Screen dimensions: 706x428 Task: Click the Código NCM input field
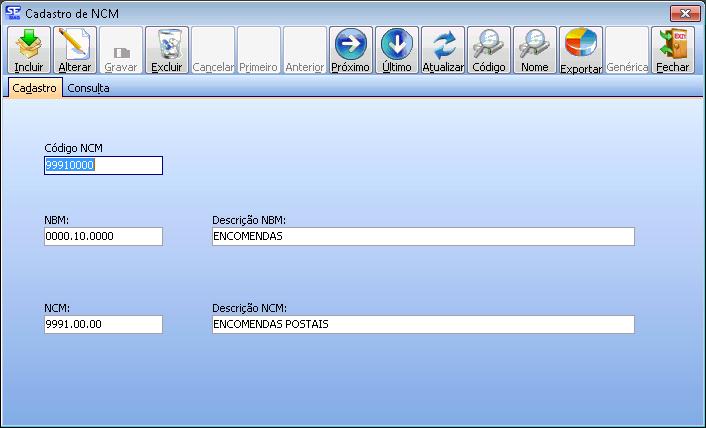pyautogui.click(x=103, y=166)
